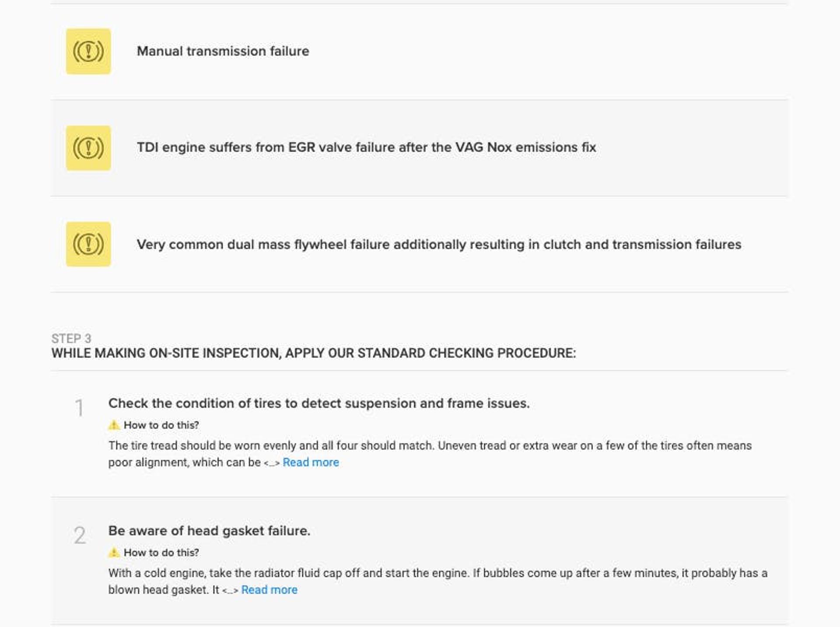Click the warning icon next to TDI engine issue
Image resolution: width=840 pixels, height=627 pixels.
[88, 148]
